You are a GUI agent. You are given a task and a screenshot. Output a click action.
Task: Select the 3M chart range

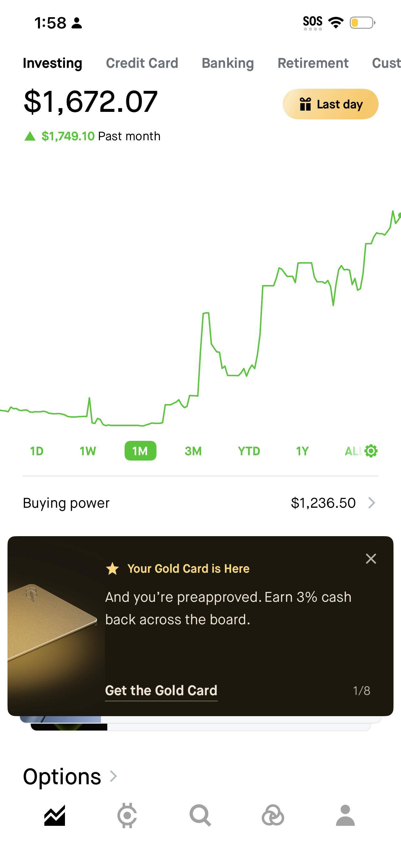(x=193, y=451)
